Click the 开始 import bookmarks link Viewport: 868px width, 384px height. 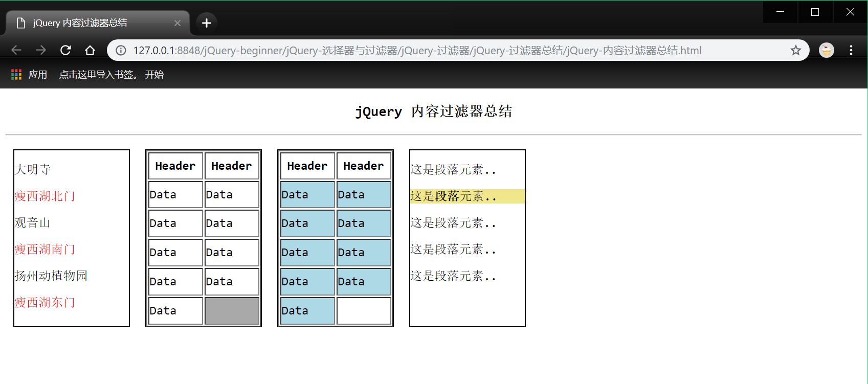click(154, 75)
